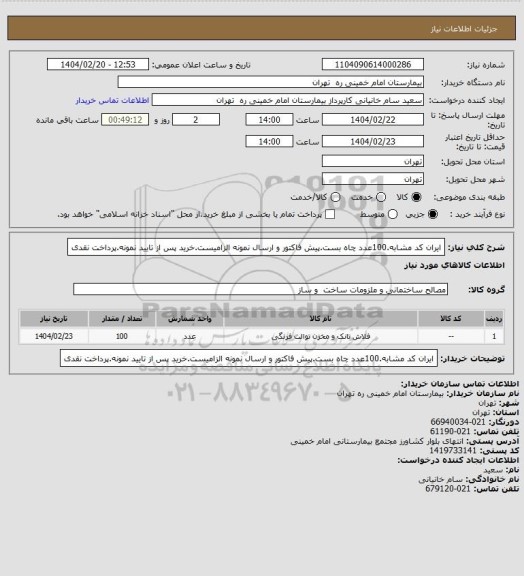
Task: Click the goods group field مصالح ساختمانی
Action: (x=260, y=289)
